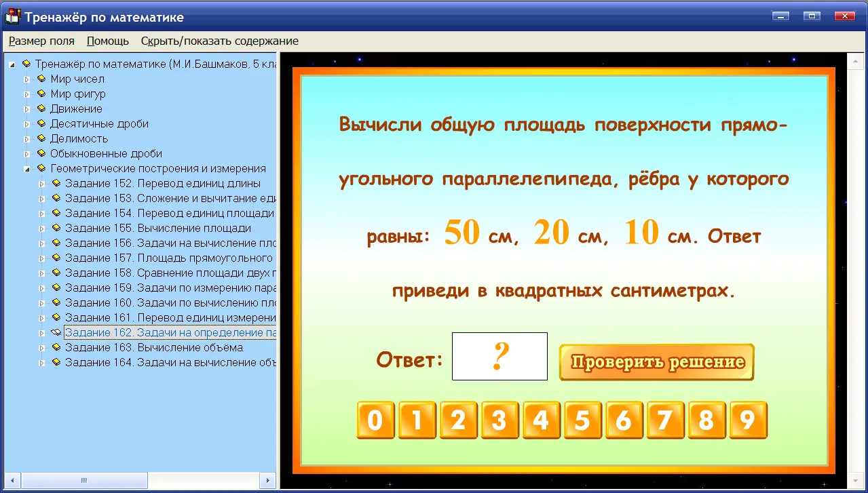Click the tree panel horizontal scrollbar thumb
This screenshot has height=493, width=868.
84,481
